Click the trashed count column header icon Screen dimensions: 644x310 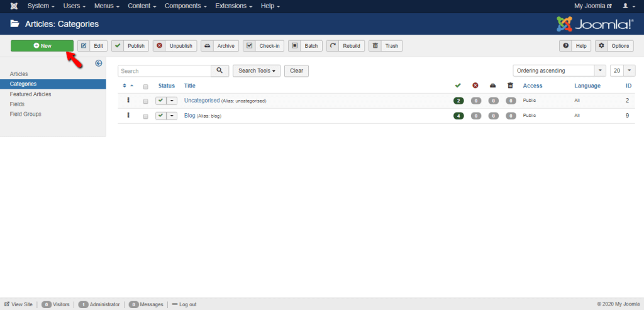(x=510, y=86)
